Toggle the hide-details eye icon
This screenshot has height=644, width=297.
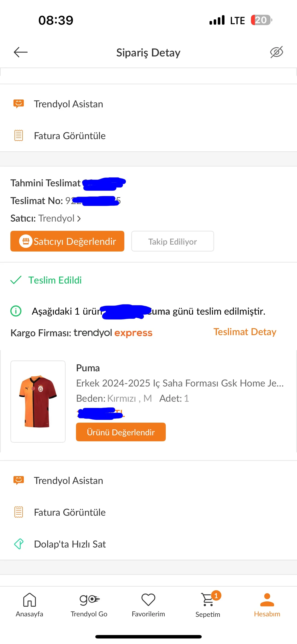click(277, 52)
